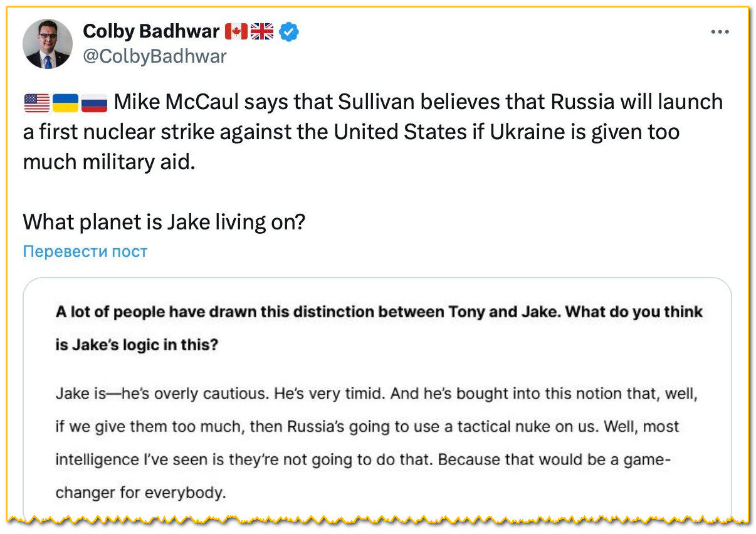This screenshot has width=756, height=534.
Task: Click the phrase "tactical nuke" in the quote
Action: point(513,427)
